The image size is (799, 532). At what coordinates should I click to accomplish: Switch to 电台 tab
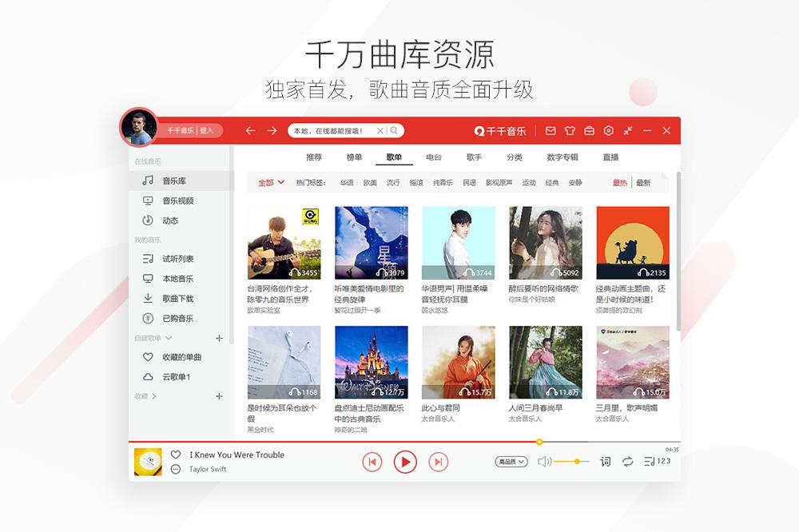click(x=434, y=157)
